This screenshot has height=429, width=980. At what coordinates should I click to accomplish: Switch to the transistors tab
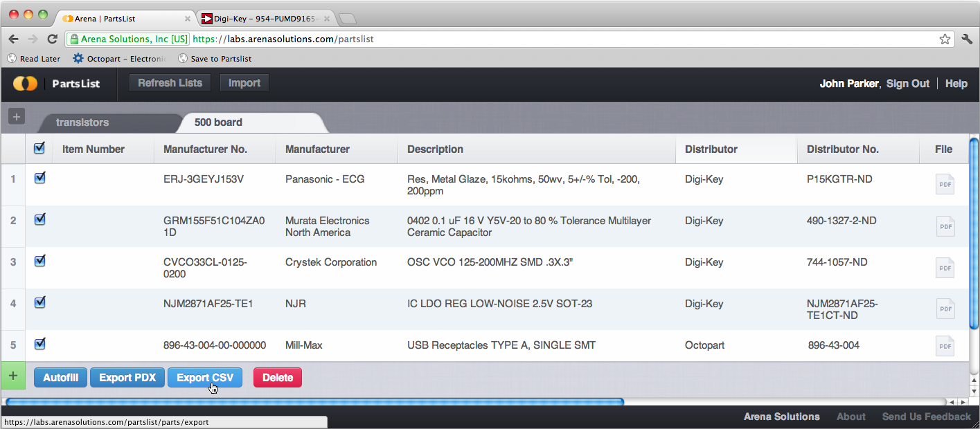(83, 122)
